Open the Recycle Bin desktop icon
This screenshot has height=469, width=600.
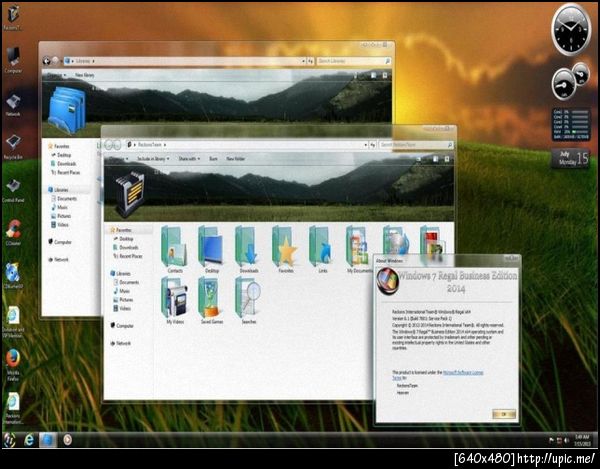coord(13,147)
